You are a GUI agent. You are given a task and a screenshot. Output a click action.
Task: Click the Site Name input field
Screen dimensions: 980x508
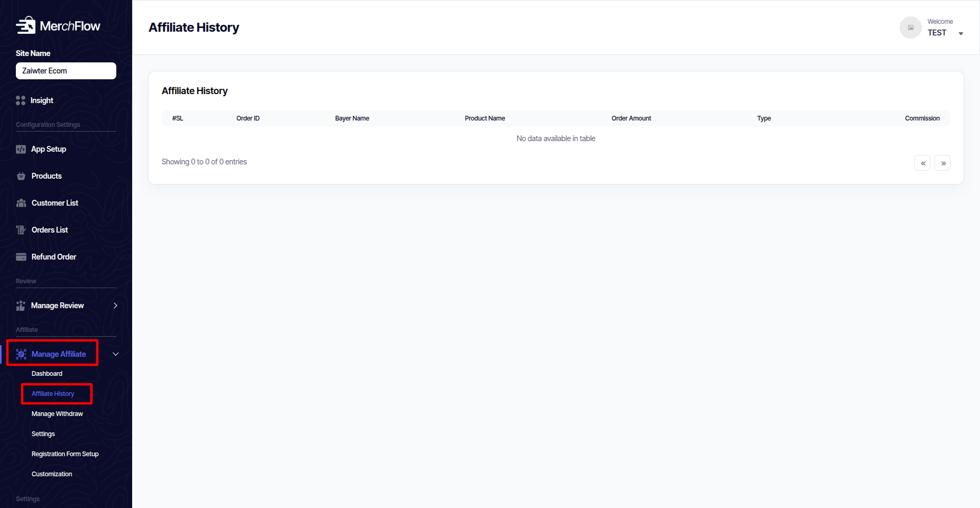(66, 71)
